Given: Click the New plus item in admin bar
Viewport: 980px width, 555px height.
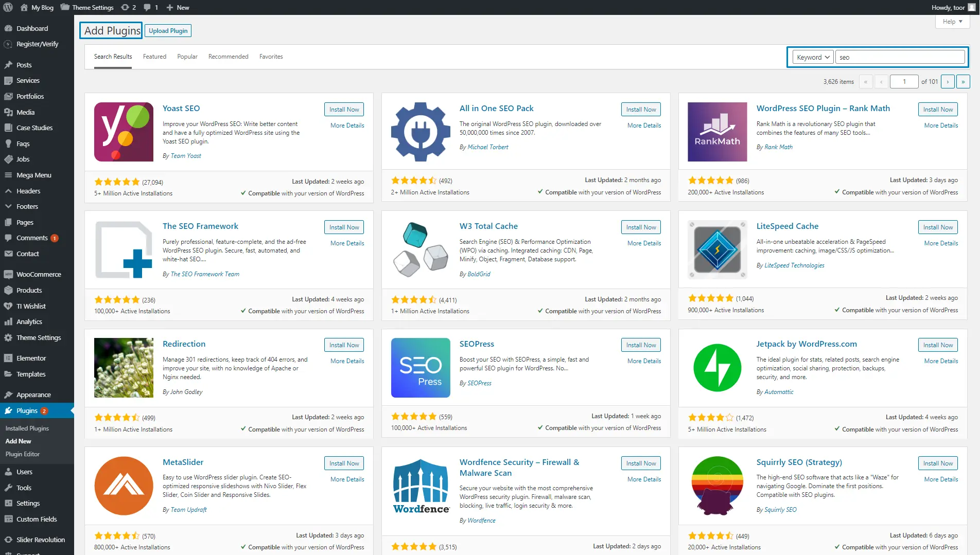Looking at the screenshot, I should pyautogui.click(x=178, y=7).
